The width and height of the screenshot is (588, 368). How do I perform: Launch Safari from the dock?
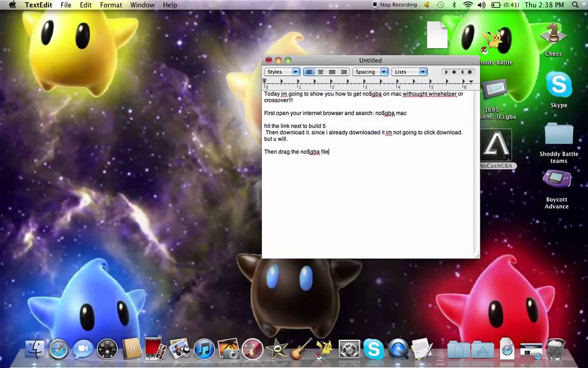coord(59,350)
